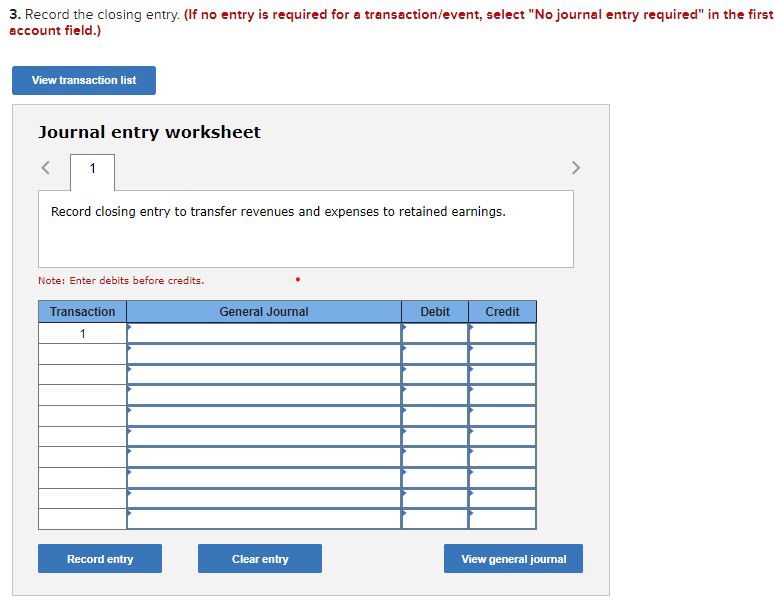Click the Debit field in fourth row

click(x=435, y=395)
